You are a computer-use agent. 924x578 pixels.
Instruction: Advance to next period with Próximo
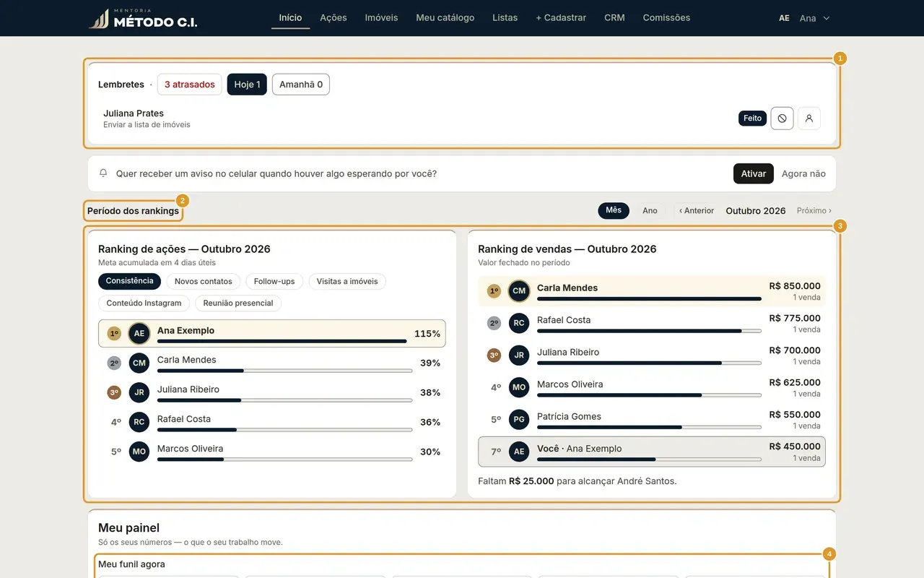click(x=814, y=211)
